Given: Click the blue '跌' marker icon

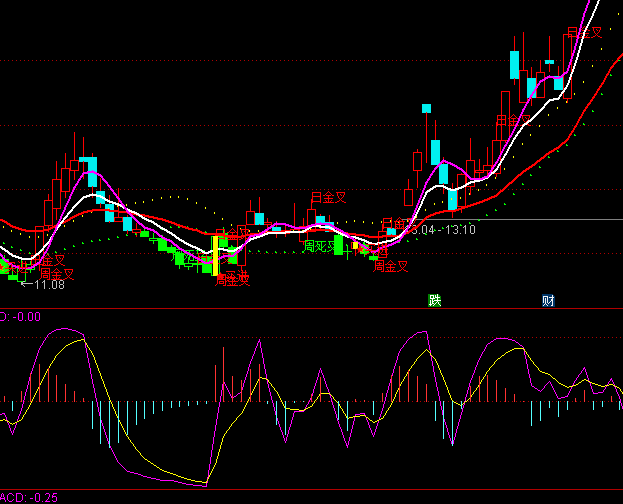Looking at the screenshot, I should click(435, 301).
